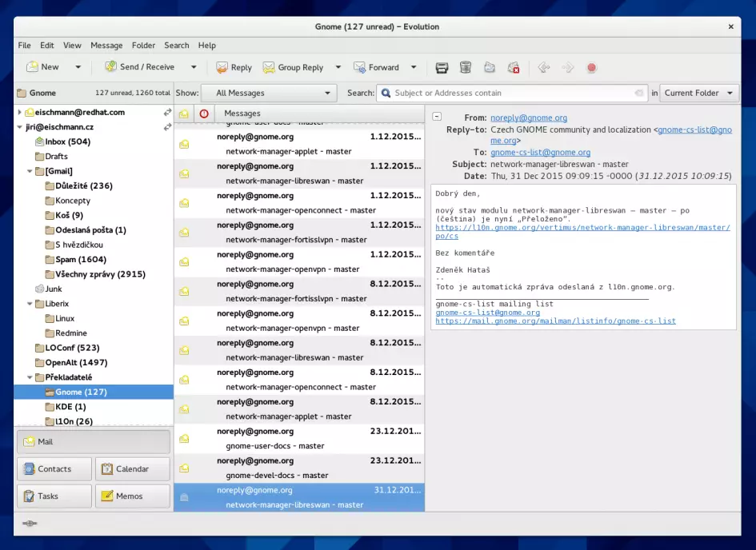756x550 pixels.
Task: Open the Message menu
Action: (x=106, y=45)
